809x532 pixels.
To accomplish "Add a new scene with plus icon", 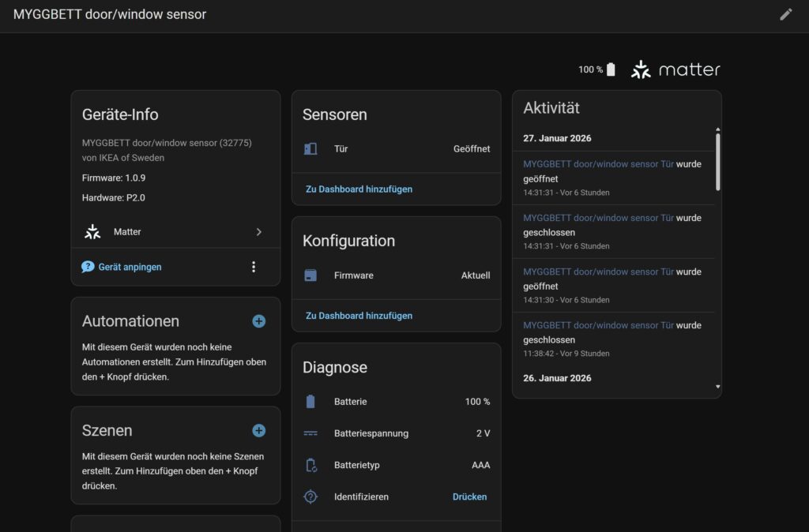I will pos(258,431).
